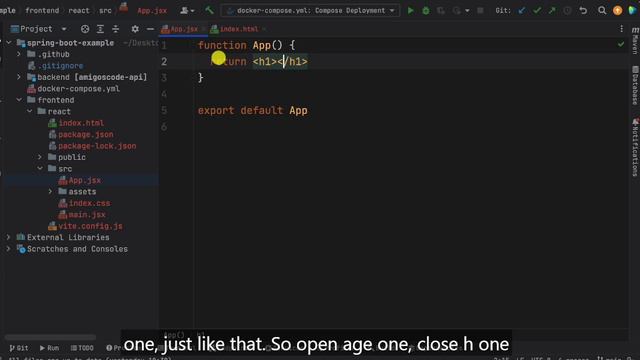
Task: Collapse the react folder
Action: pyautogui.click(x=29, y=111)
